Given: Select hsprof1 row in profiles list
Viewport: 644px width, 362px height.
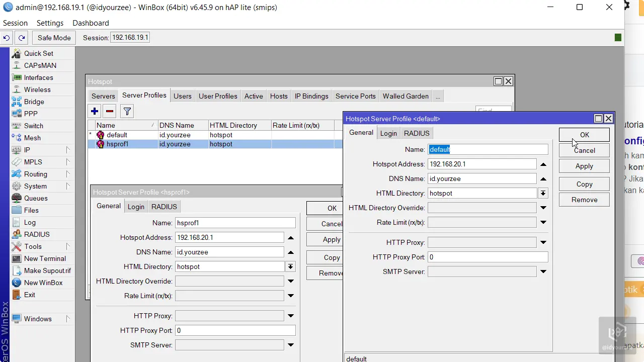Looking at the screenshot, I should 215,144.
